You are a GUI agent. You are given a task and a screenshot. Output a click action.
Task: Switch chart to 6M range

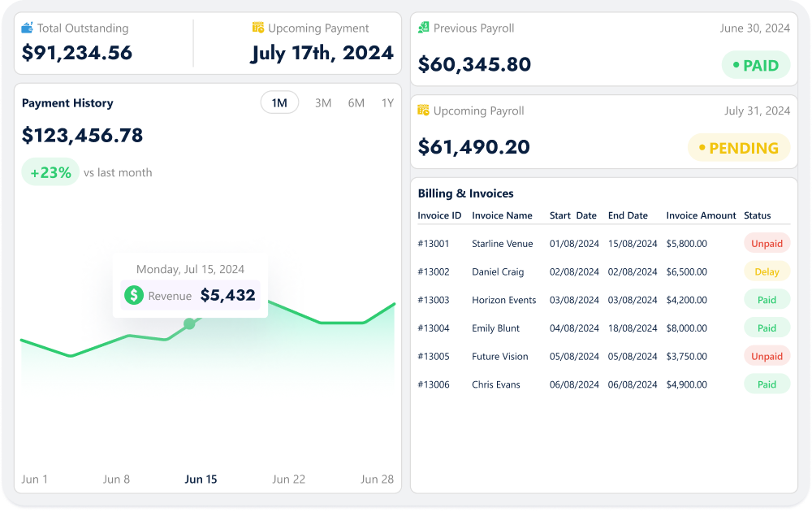coord(356,103)
